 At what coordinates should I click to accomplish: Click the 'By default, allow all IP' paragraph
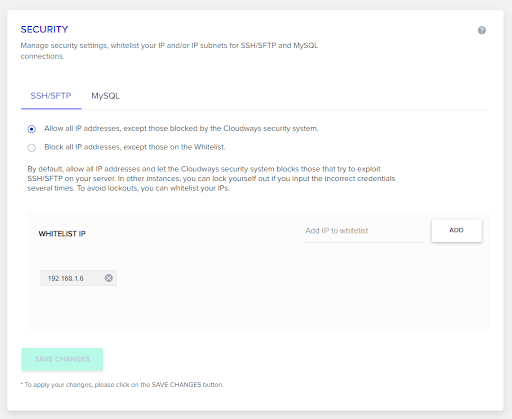[x=211, y=179]
